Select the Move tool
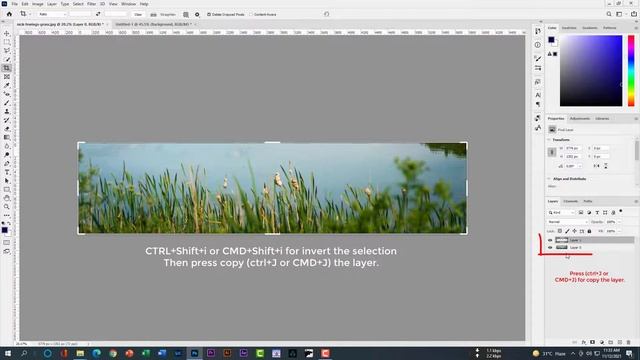 click(7, 33)
